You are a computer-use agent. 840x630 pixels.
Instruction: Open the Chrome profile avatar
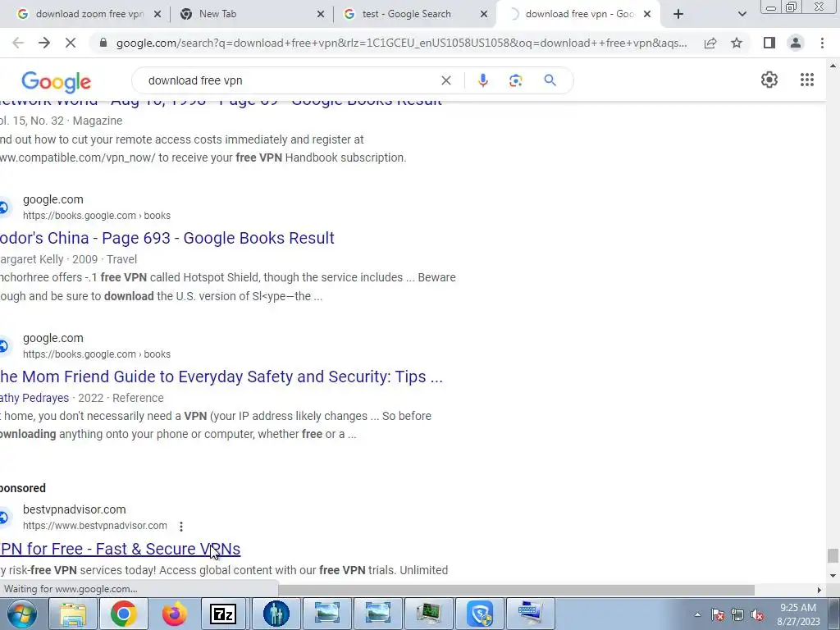point(796,43)
